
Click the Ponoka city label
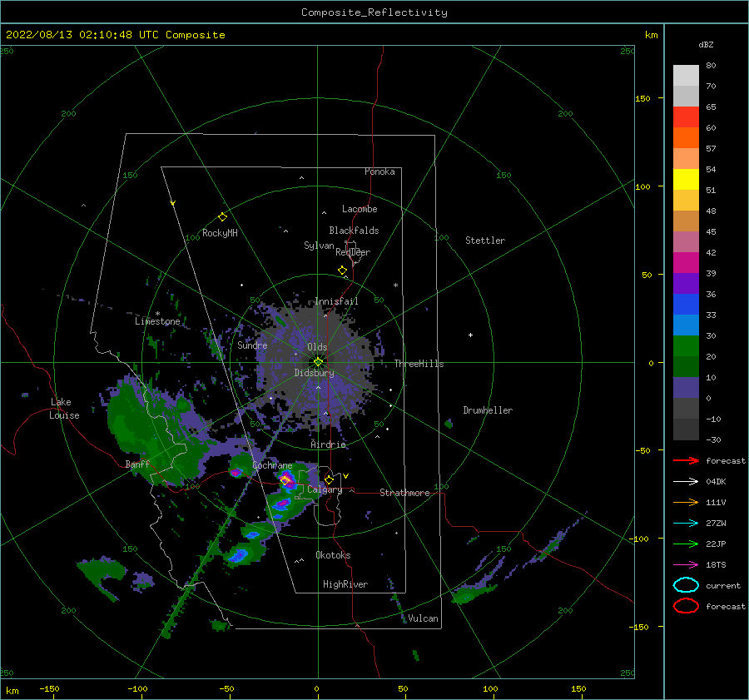pos(379,171)
